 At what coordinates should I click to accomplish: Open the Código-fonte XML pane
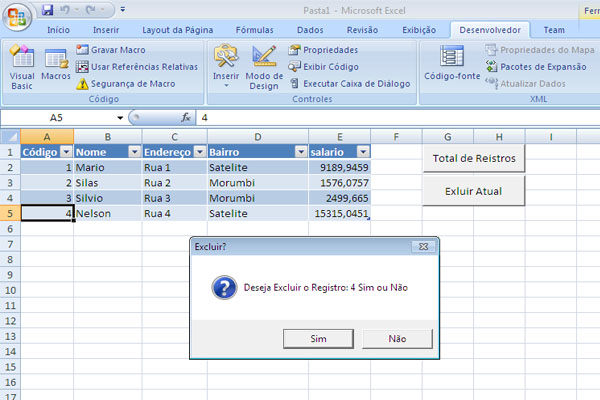click(452, 63)
